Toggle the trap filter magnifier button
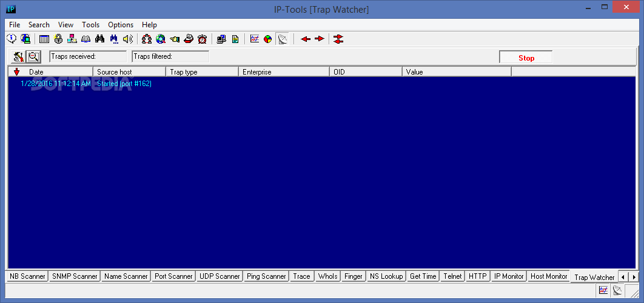This screenshot has height=303, width=644. click(x=33, y=56)
